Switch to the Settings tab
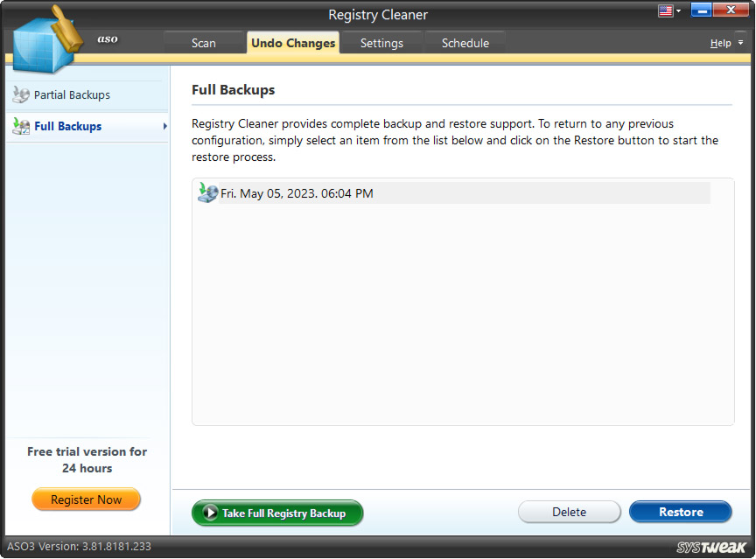The width and height of the screenshot is (756, 559). [381, 42]
